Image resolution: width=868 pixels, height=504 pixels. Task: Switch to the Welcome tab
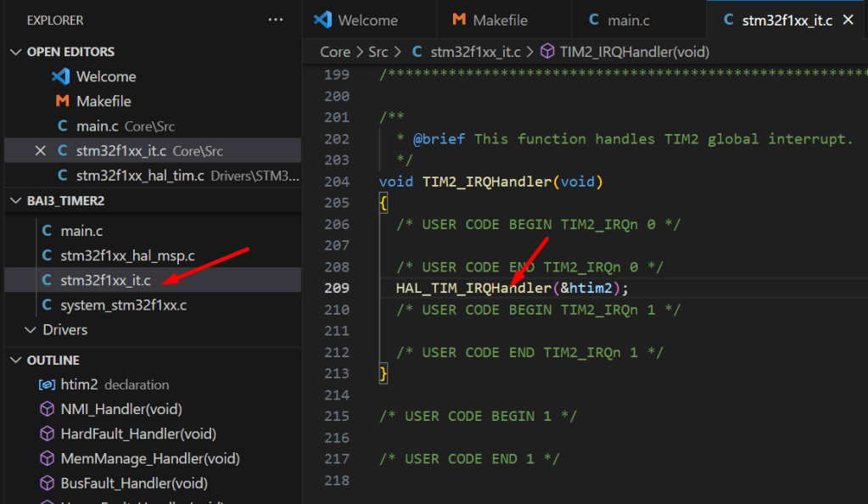click(x=367, y=20)
